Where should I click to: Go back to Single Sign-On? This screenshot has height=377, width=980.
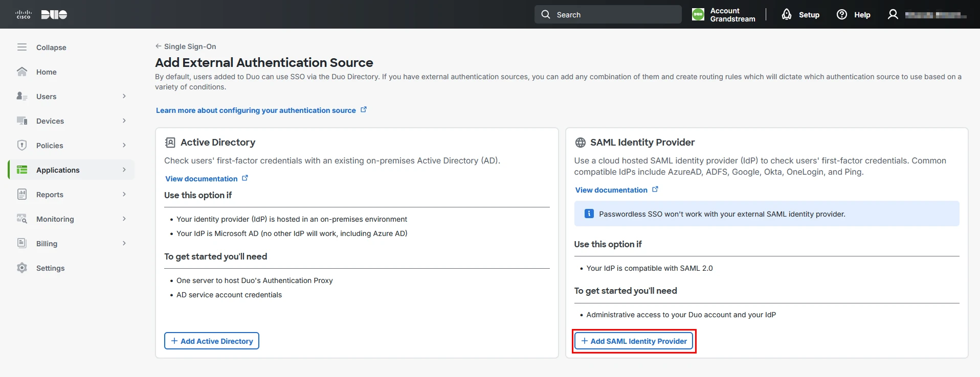(x=190, y=46)
